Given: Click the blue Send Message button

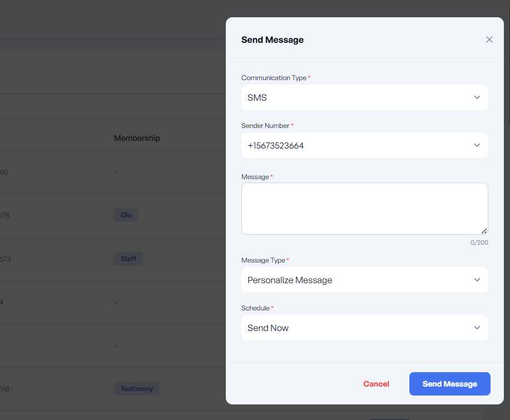Looking at the screenshot, I should pyautogui.click(x=449, y=384).
